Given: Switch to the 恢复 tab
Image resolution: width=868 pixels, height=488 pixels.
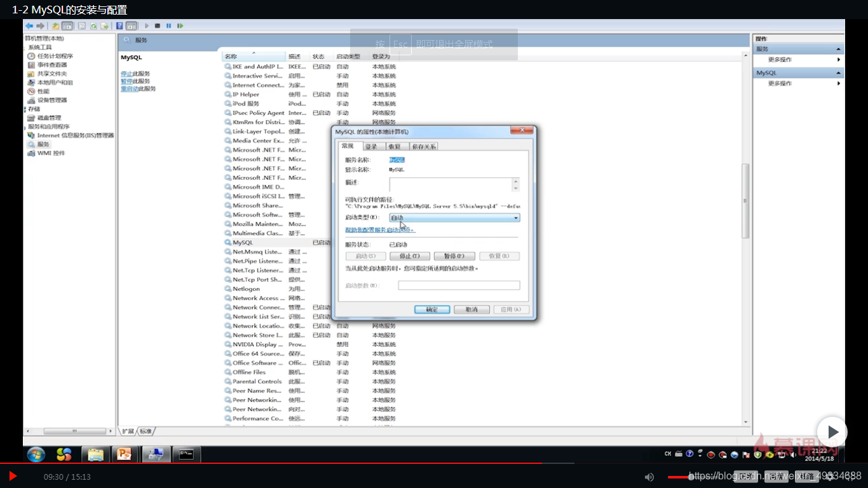Looking at the screenshot, I should [395, 147].
